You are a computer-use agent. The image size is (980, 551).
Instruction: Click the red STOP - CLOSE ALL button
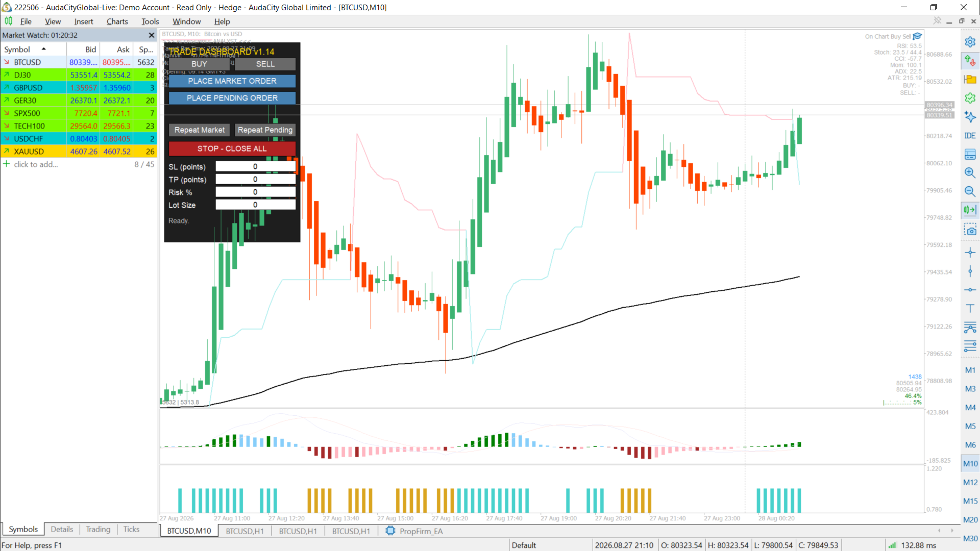(232, 148)
